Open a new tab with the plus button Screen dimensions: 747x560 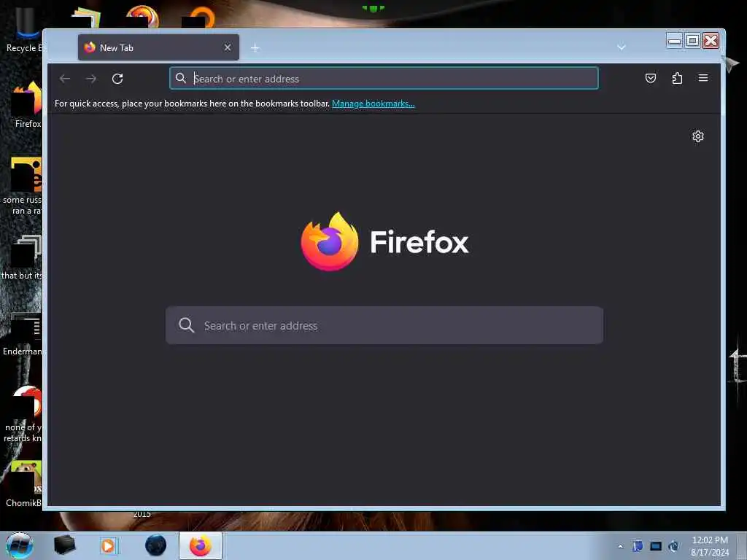[255, 48]
